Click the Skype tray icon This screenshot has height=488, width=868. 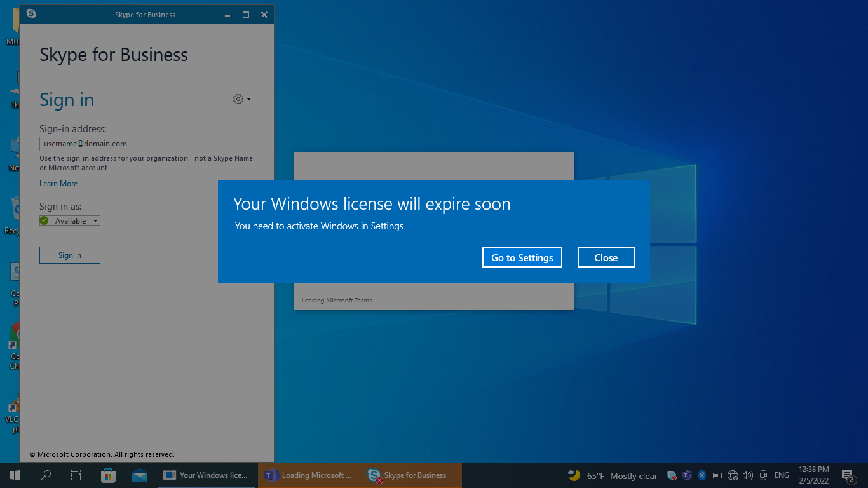pyautogui.click(x=672, y=475)
